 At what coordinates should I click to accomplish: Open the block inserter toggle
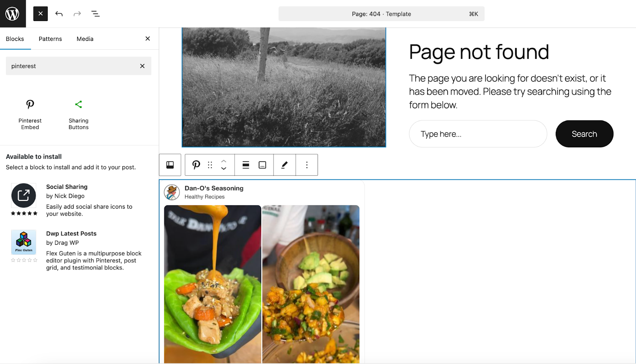click(x=40, y=13)
